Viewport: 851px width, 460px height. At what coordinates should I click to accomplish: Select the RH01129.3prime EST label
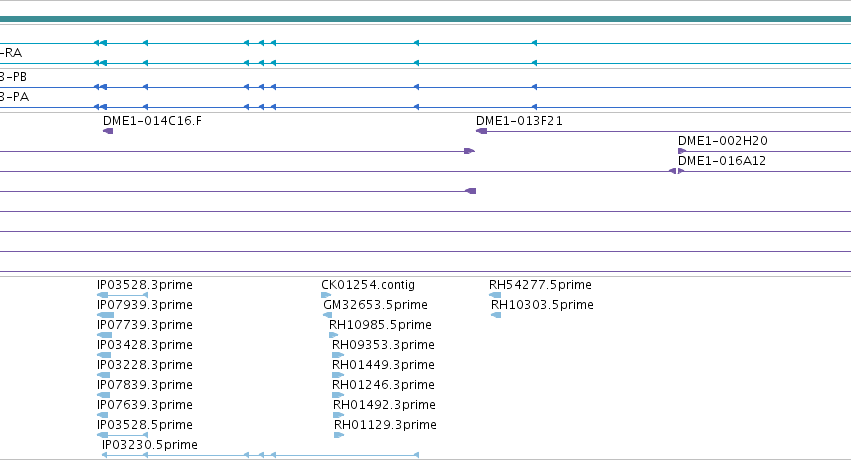click(x=385, y=425)
